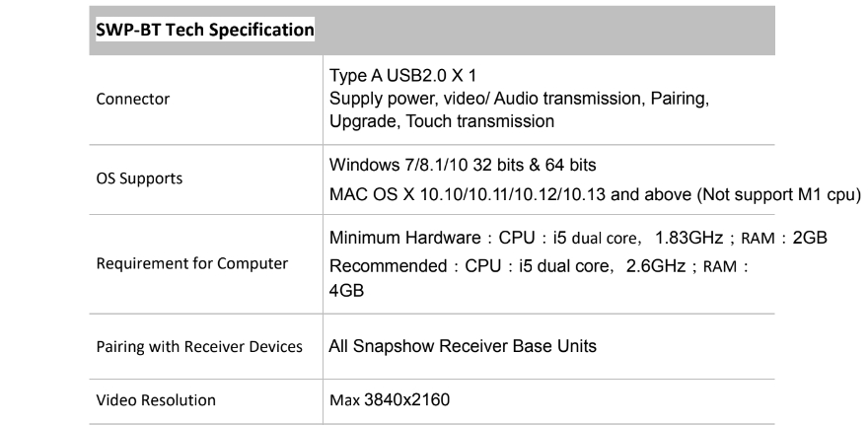Click the 4GB text
The image size is (868, 425).
click(x=346, y=291)
